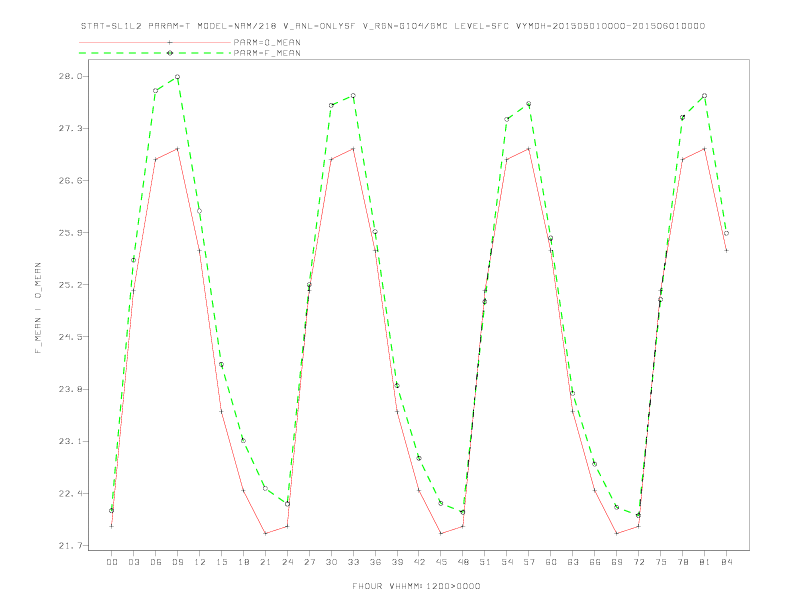Click F_MEAN circle marker at hour 81

click(705, 95)
